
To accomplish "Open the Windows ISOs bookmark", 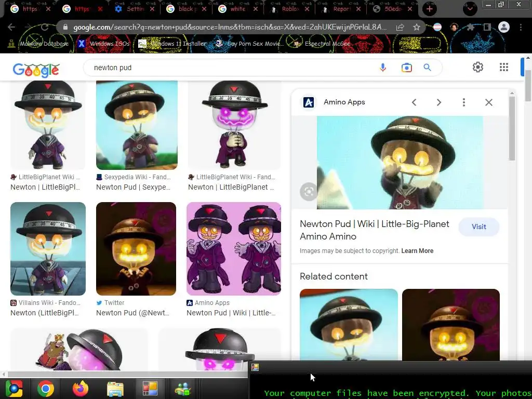I will [103, 44].
